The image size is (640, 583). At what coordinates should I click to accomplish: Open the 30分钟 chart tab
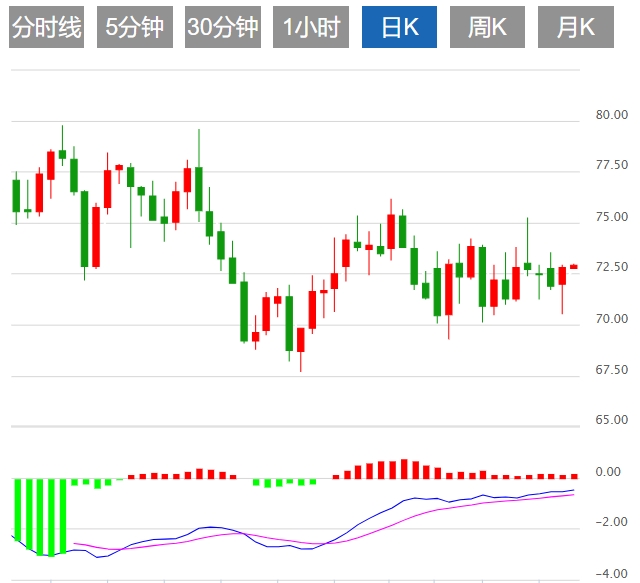point(222,28)
